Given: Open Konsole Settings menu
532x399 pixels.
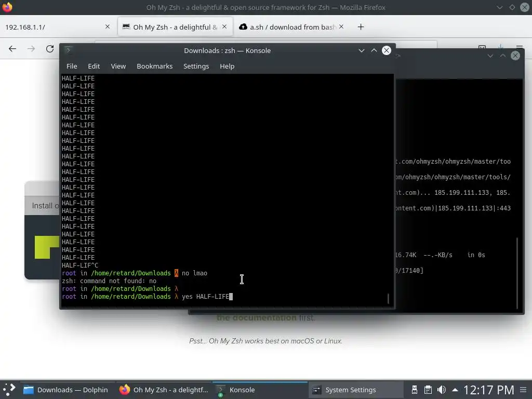Looking at the screenshot, I should tap(196, 66).
